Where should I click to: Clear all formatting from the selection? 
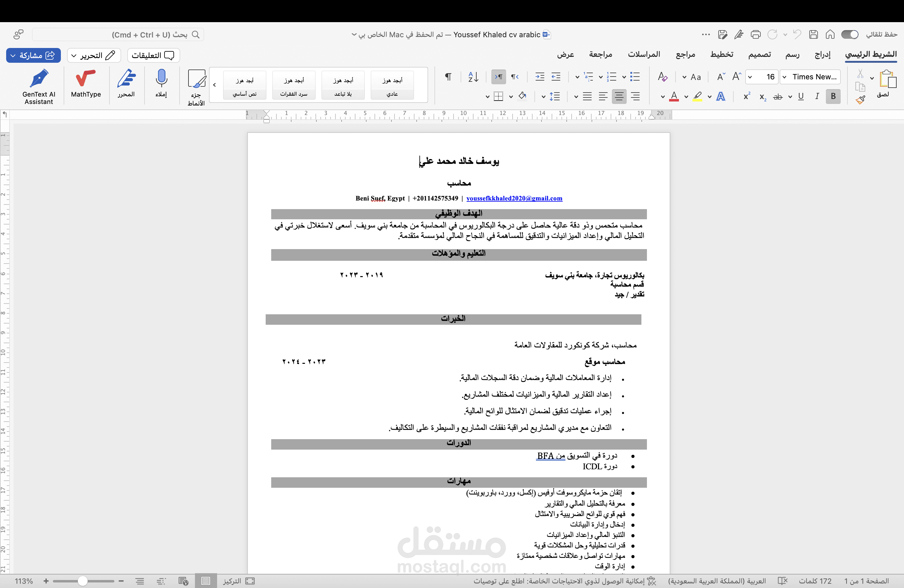coord(663,77)
